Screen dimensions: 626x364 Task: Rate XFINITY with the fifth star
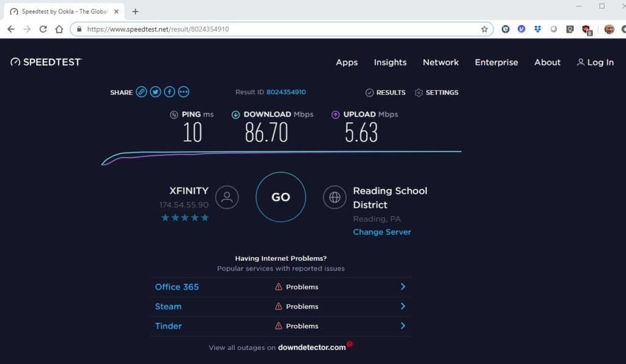205,217
